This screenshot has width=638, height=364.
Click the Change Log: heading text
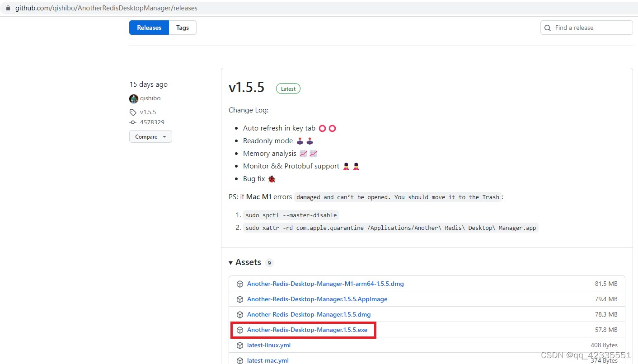coord(249,110)
